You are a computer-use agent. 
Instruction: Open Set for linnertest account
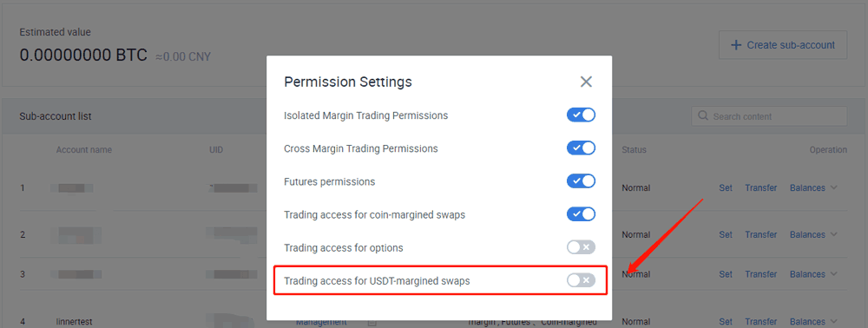[x=725, y=321]
